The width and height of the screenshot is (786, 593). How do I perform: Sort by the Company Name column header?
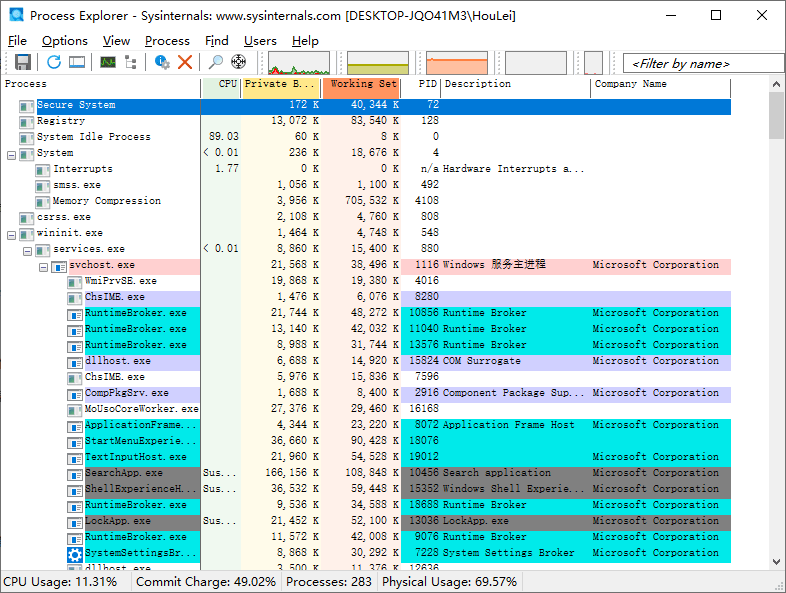[x=661, y=87]
